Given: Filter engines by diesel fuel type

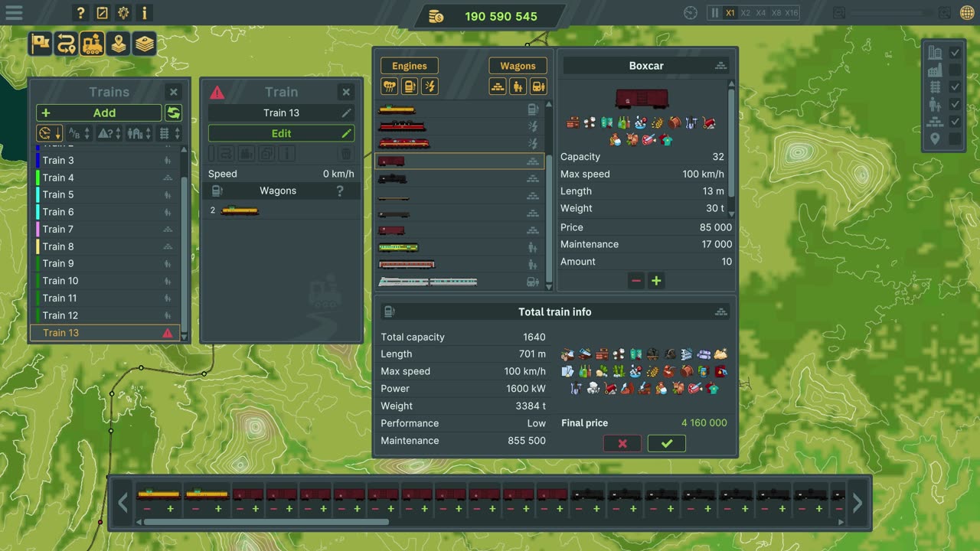Looking at the screenshot, I should pyautogui.click(x=410, y=86).
